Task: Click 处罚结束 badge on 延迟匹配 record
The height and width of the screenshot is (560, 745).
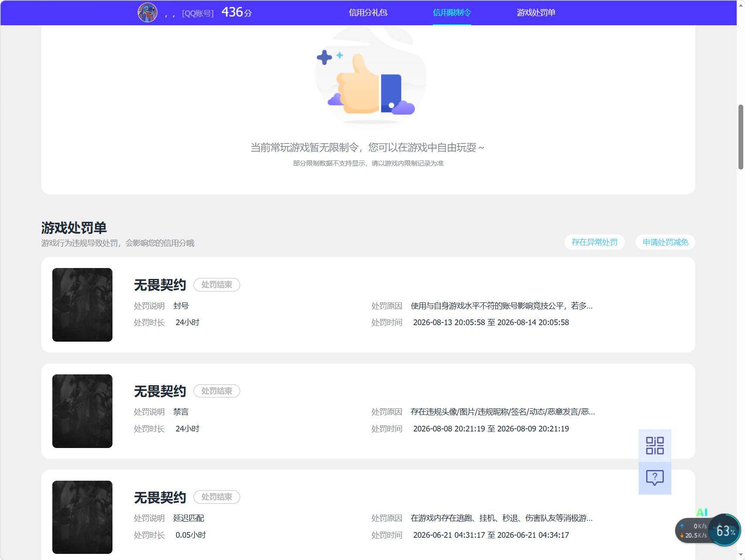Action: point(217,497)
